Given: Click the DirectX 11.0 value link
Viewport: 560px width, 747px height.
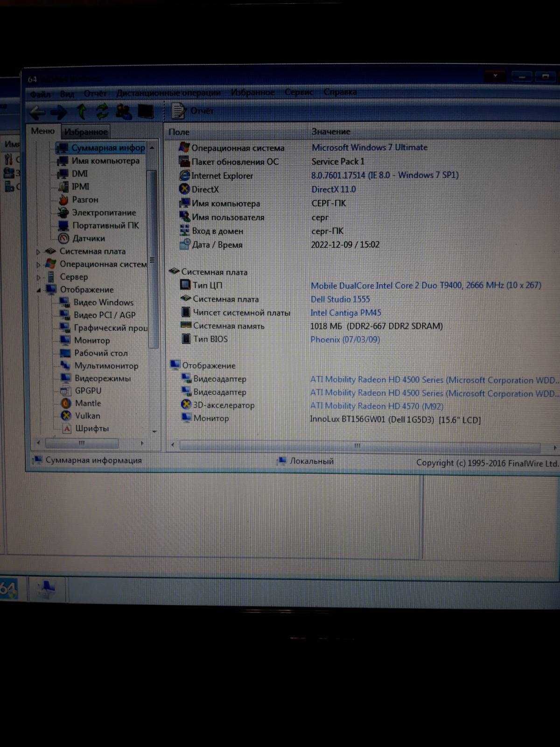Looking at the screenshot, I should pyautogui.click(x=334, y=190).
